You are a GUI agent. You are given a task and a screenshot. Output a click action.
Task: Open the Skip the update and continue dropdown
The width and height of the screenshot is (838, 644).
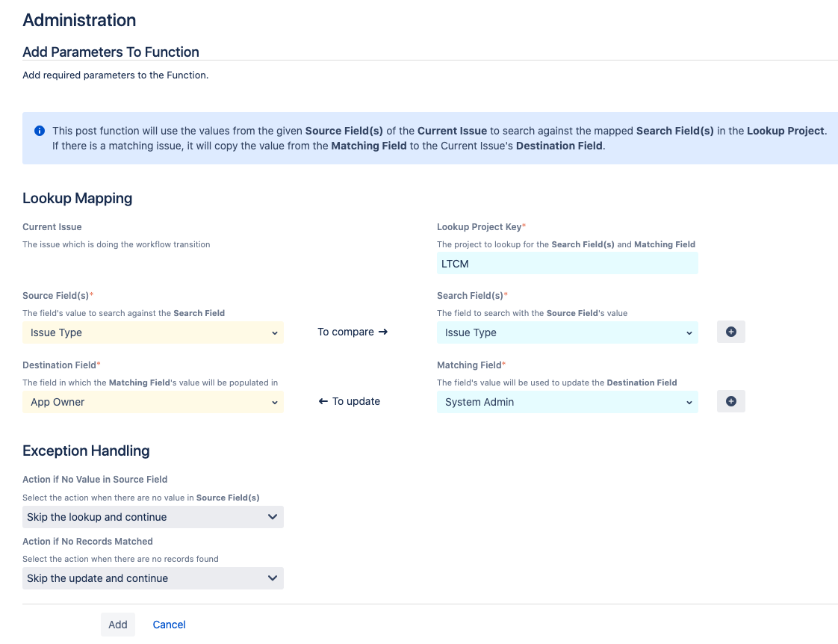[153, 578]
